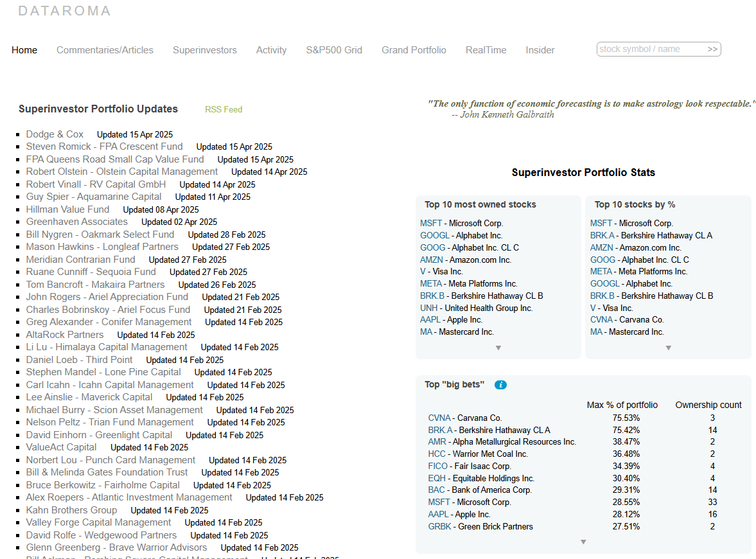The width and height of the screenshot is (756, 559).
Task: Open Meridian Contrarian Fund portfolio
Action: [x=80, y=260]
